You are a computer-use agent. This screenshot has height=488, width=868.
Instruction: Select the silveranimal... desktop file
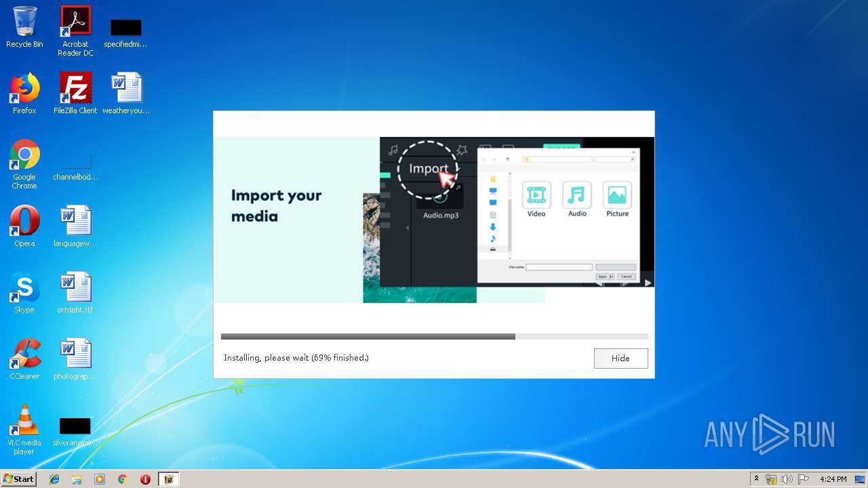[x=75, y=432]
